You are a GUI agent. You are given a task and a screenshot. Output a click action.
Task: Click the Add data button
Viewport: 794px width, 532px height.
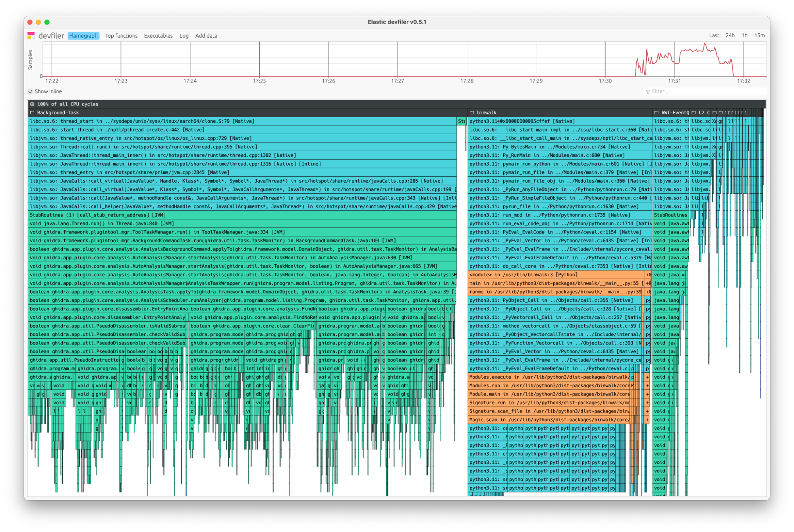coord(206,36)
